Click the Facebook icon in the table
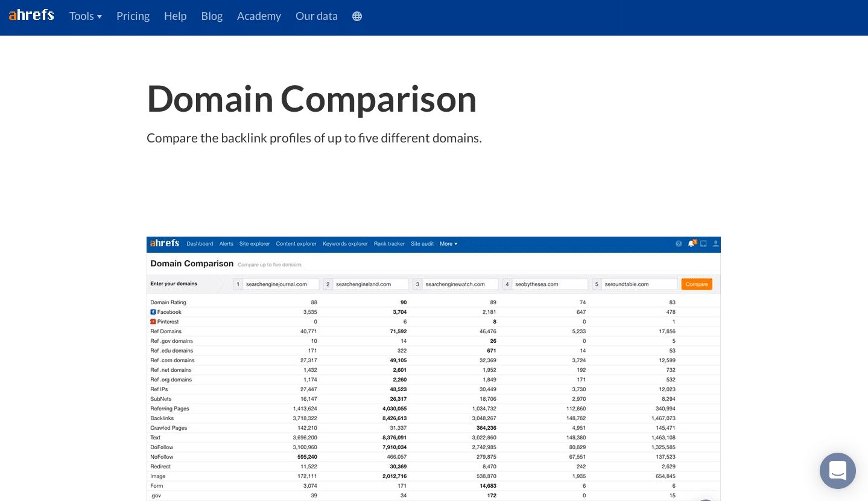Image resolution: width=868 pixels, height=501 pixels. tap(153, 312)
